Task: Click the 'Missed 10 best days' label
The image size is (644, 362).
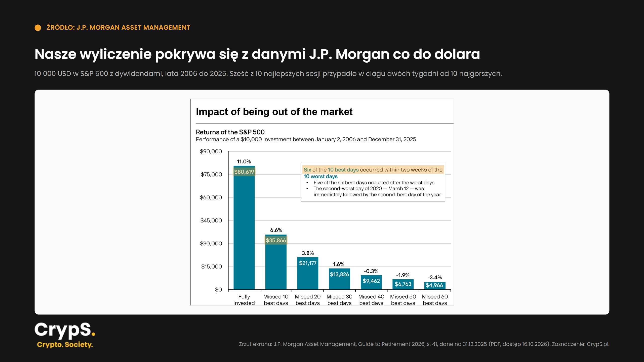Action: click(276, 300)
